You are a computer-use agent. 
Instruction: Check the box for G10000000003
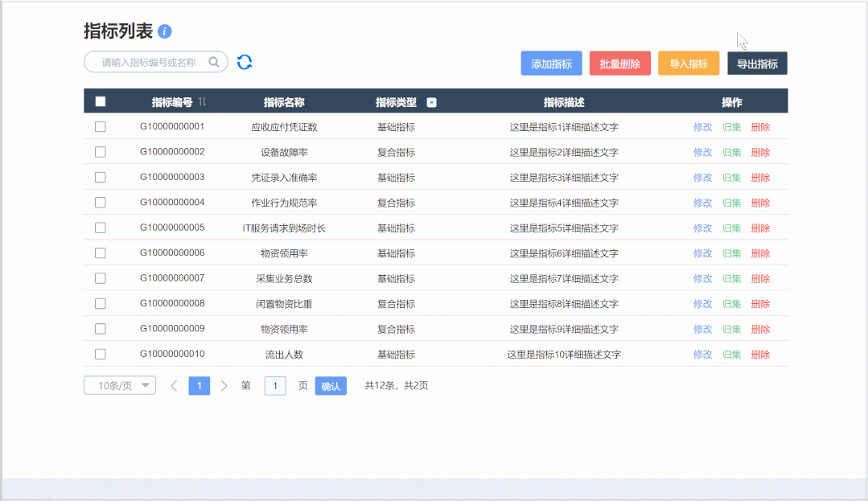101,177
